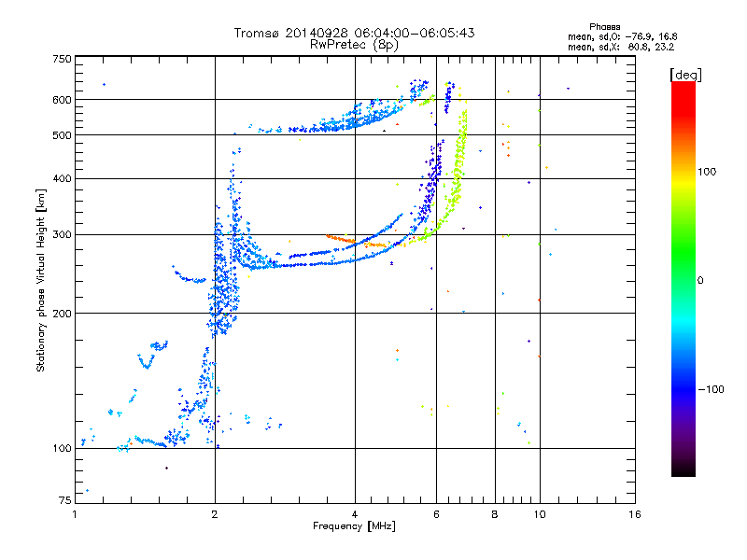Click the 'RwPretec (8p)' subtitle
The image size is (747, 560).
(354, 45)
